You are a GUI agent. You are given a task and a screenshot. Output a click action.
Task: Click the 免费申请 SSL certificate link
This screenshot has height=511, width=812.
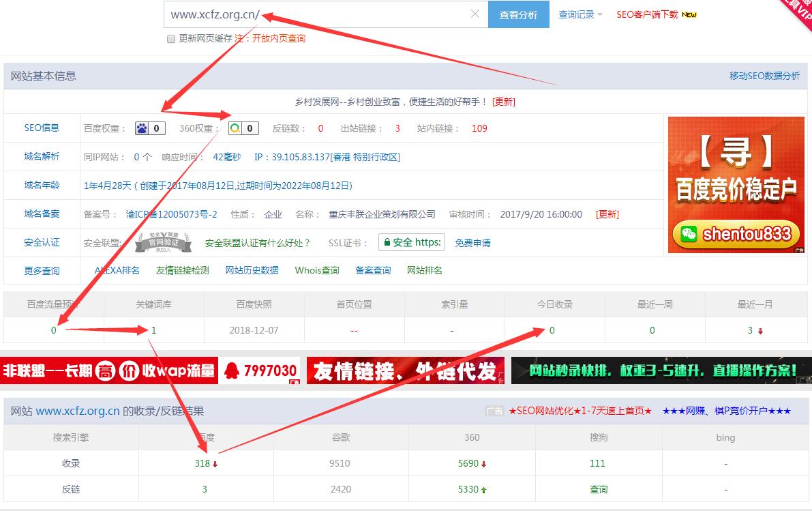[472, 243]
